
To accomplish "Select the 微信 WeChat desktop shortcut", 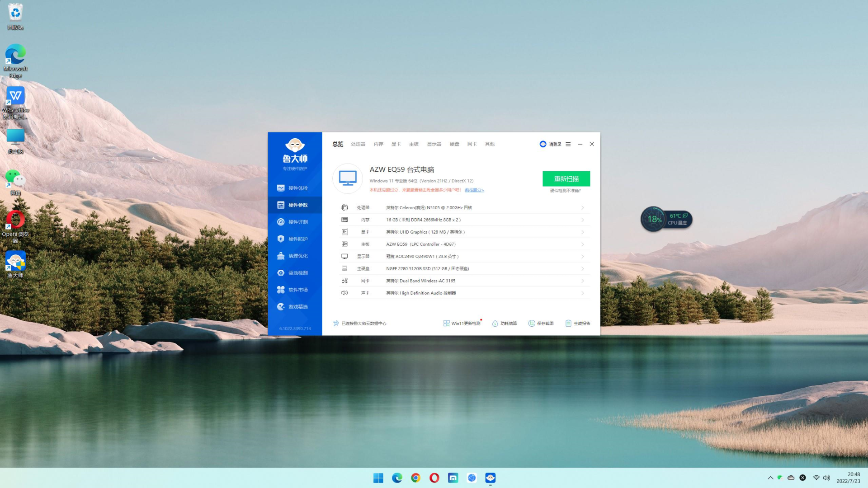I will (15, 182).
